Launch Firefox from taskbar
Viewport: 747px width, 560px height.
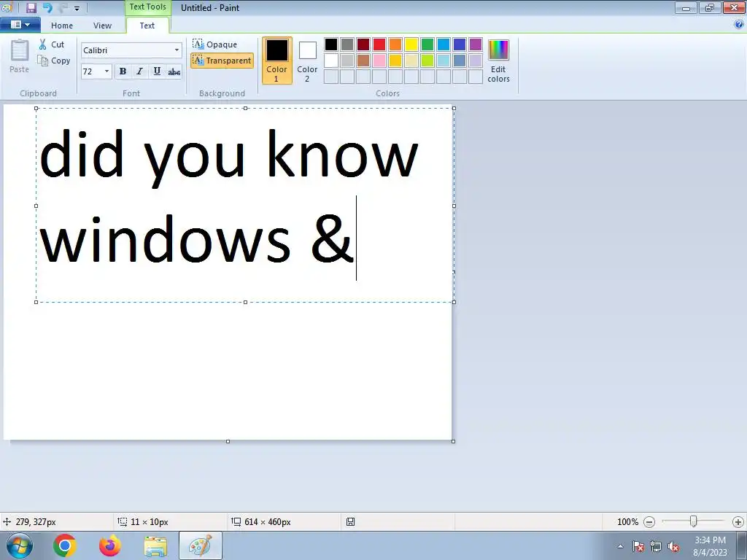point(109,545)
